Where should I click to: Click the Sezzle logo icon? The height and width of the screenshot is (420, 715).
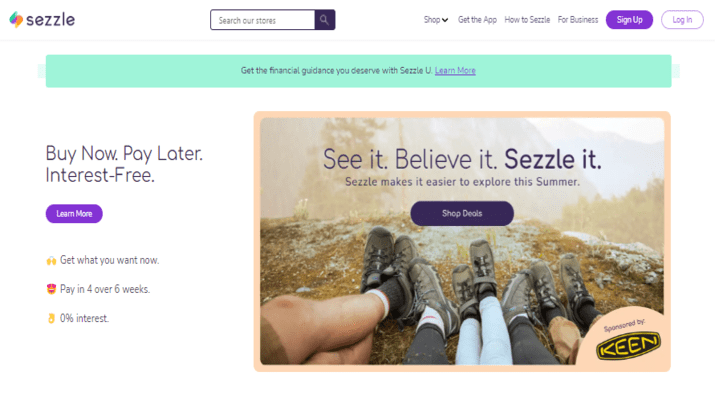pos(16,20)
